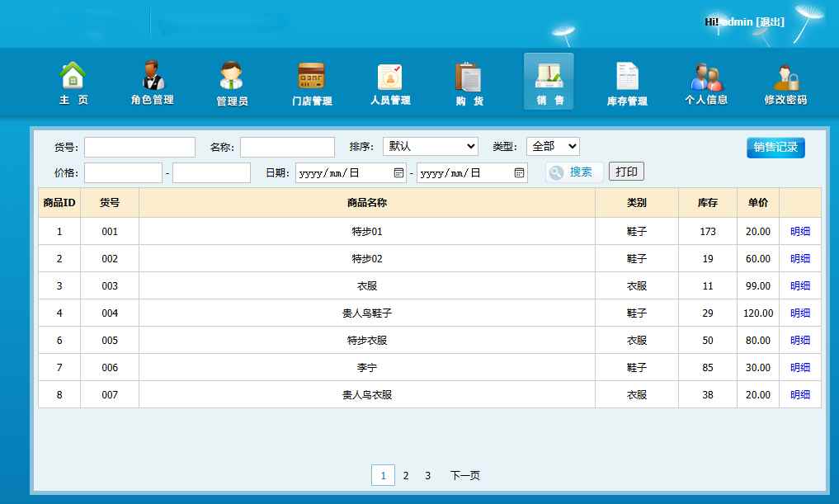The height and width of the screenshot is (504, 839).
Task: Expand the 排序 sort dropdown
Action: point(431,147)
